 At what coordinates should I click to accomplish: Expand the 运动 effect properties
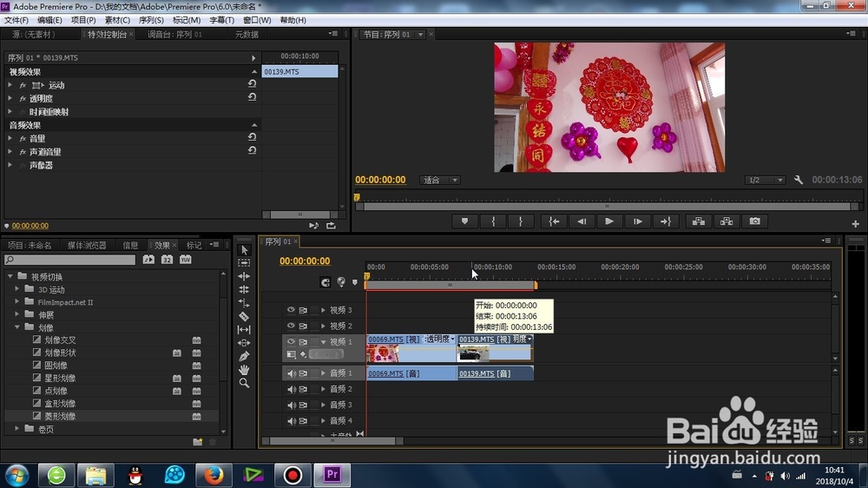coord(10,85)
